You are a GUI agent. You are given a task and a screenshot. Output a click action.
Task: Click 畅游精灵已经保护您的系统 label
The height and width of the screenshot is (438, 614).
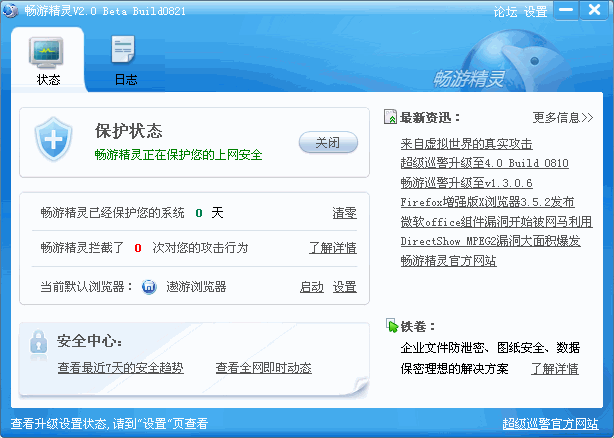coord(112,213)
